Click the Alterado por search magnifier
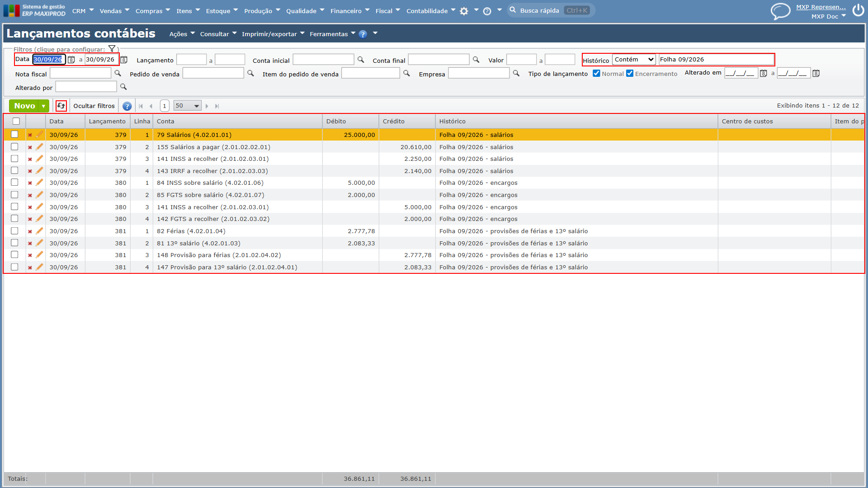Image resolution: width=868 pixels, height=488 pixels. point(123,87)
